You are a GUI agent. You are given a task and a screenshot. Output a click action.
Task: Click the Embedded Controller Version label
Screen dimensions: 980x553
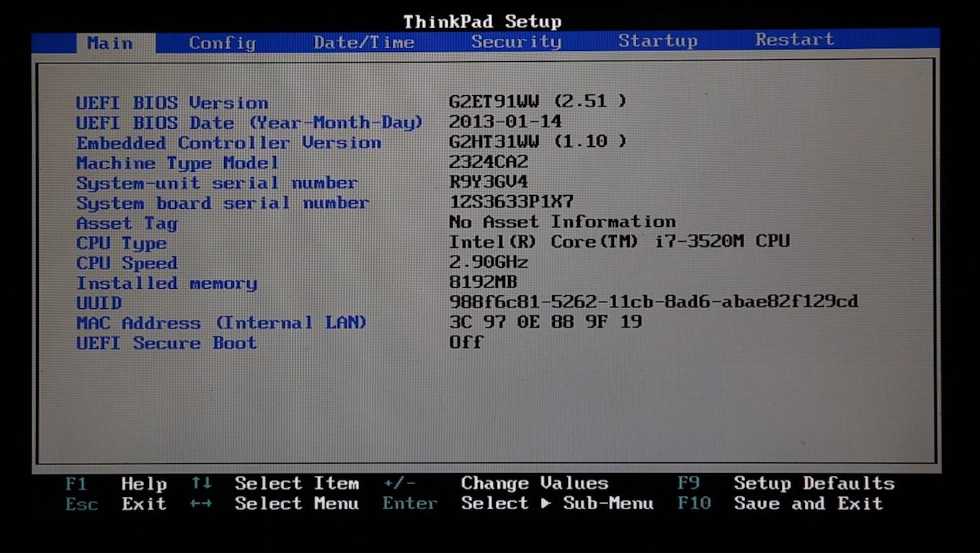click(x=228, y=143)
